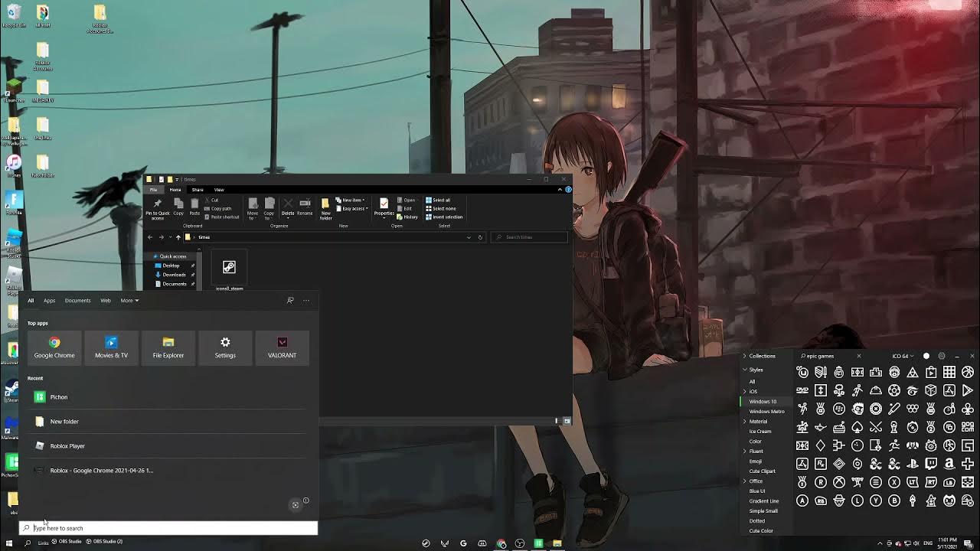The image size is (980, 551).
Task: Expand the Material style group
Action: [x=744, y=421]
